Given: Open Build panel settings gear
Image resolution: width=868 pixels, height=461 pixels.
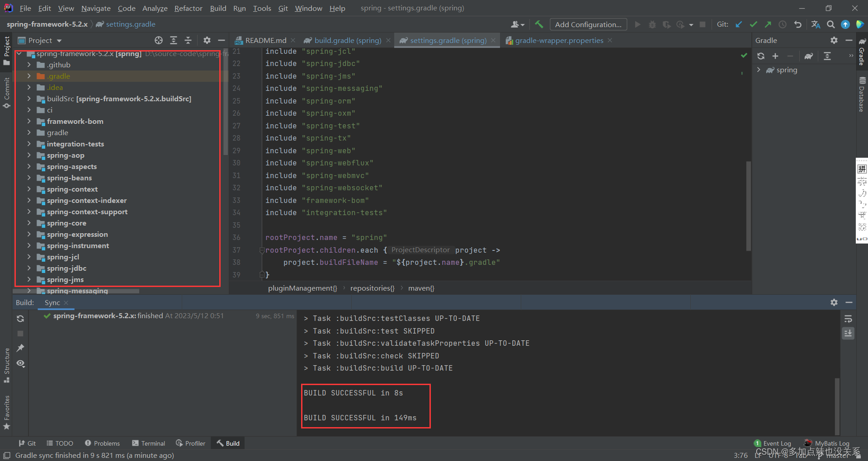Looking at the screenshot, I should (x=834, y=302).
